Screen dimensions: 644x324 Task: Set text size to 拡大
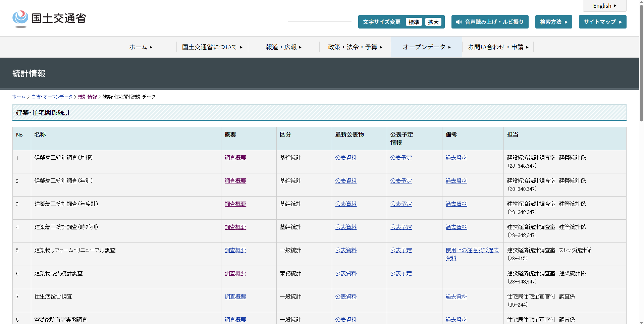pyautogui.click(x=433, y=22)
